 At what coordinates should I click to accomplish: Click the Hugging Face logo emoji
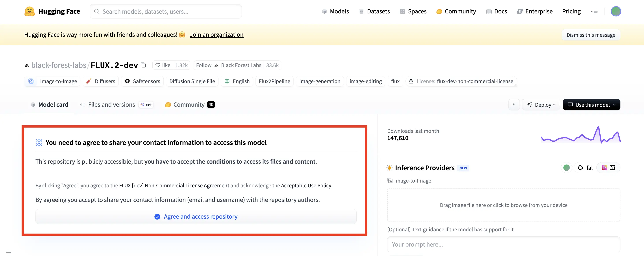[x=30, y=11]
